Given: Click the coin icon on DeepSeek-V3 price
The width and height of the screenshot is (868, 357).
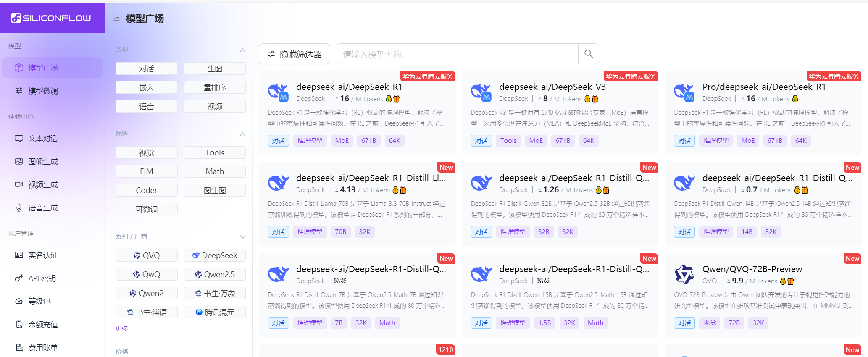Looking at the screenshot, I should click(x=587, y=99).
